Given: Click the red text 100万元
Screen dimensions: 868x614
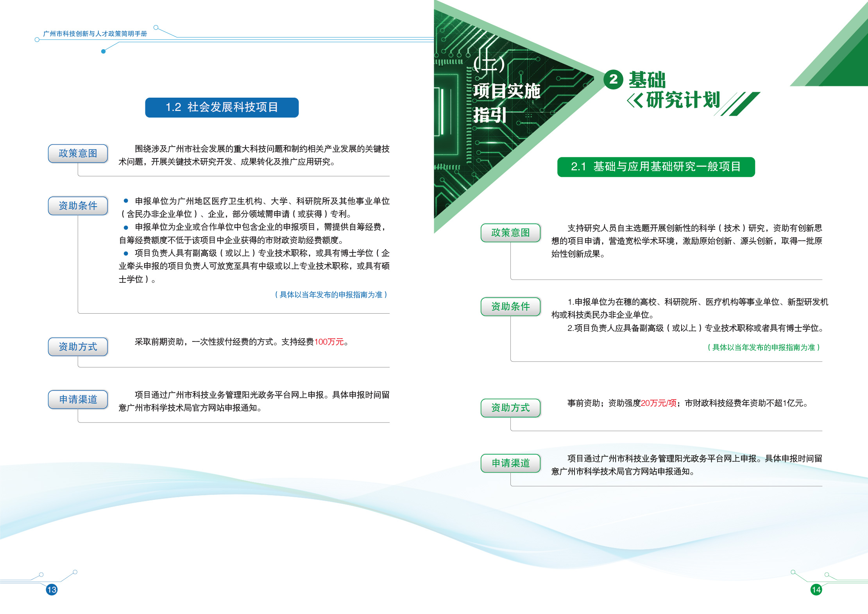Looking at the screenshot, I should point(329,342).
